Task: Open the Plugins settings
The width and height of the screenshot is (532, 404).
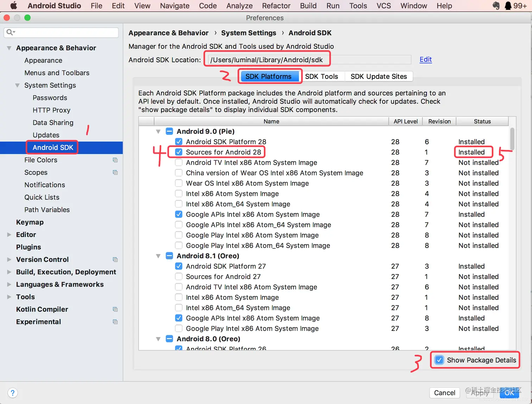Action: pos(28,247)
